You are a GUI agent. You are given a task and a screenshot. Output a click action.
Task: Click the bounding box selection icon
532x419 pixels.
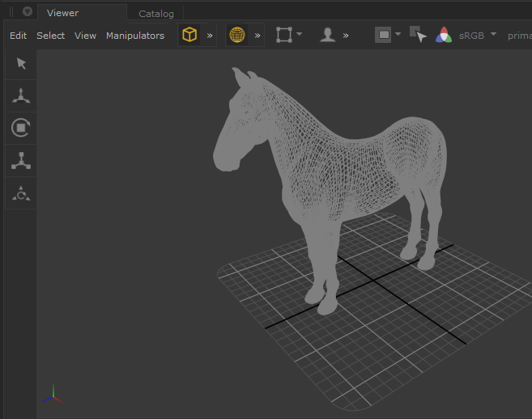tap(284, 35)
